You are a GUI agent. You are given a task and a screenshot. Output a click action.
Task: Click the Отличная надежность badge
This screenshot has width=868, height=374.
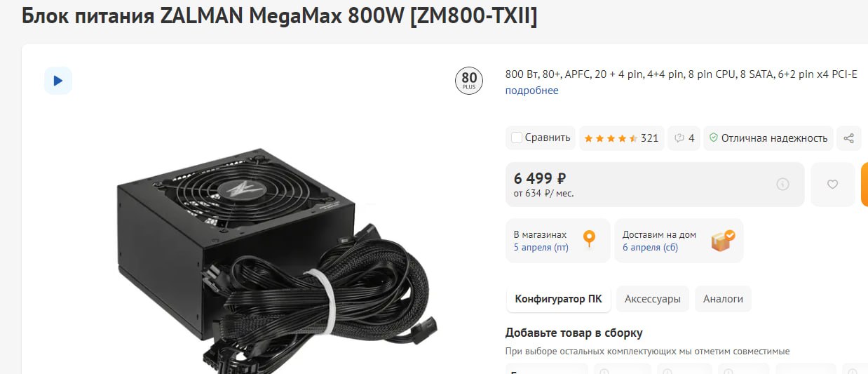(768, 138)
